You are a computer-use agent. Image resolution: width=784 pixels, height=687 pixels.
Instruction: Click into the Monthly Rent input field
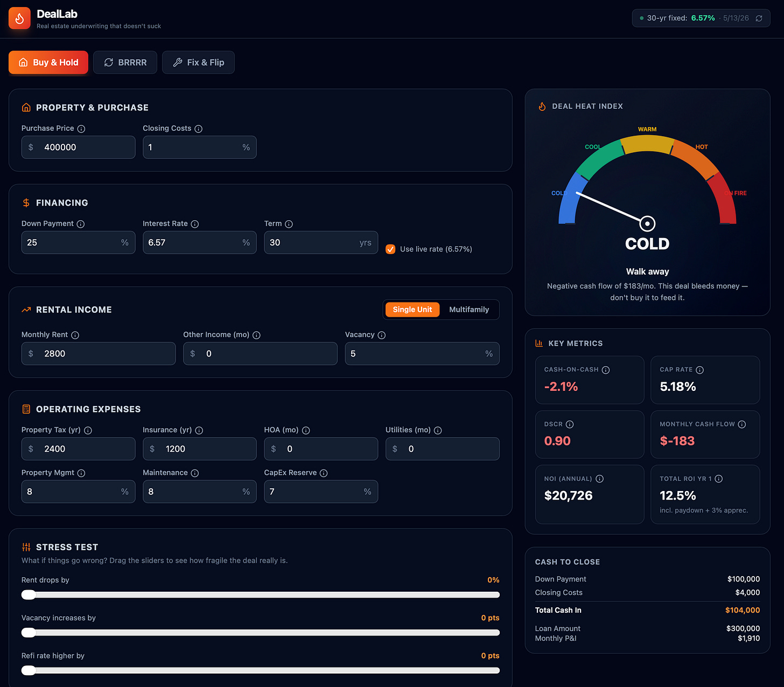[x=99, y=354]
